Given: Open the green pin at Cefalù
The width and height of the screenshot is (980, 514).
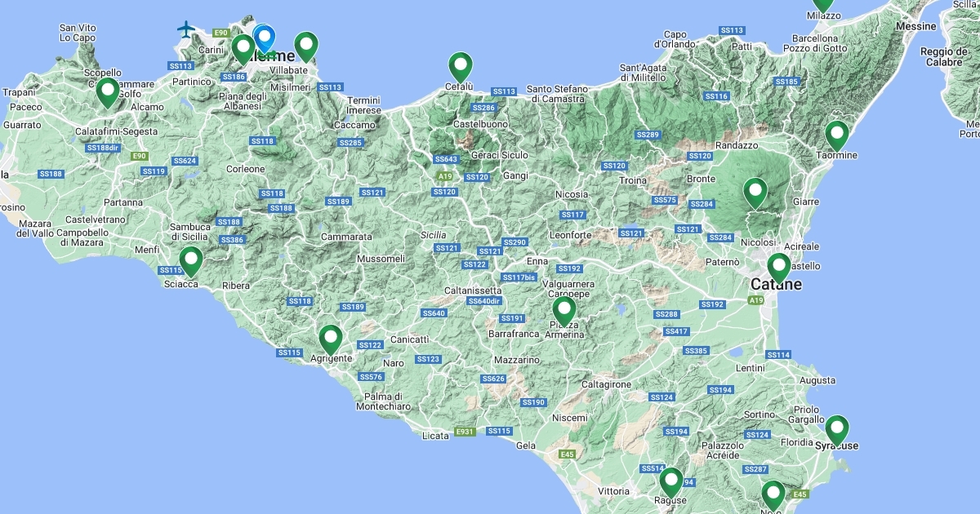Looking at the screenshot, I should tap(461, 65).
